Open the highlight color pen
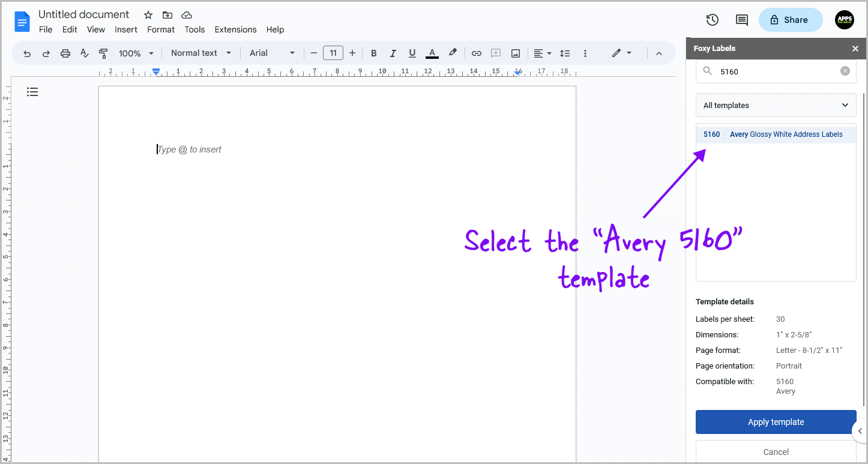 click(x=453, y=53)
